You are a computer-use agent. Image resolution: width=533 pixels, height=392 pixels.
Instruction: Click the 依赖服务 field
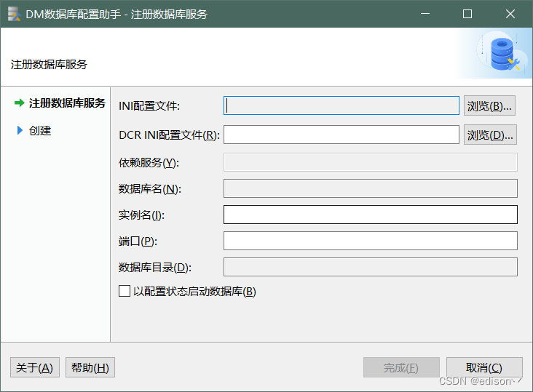(x=370, y=162)
